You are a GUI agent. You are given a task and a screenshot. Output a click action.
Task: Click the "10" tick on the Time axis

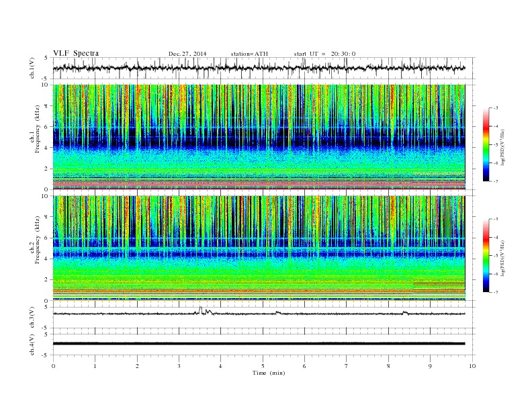(472, 366)
